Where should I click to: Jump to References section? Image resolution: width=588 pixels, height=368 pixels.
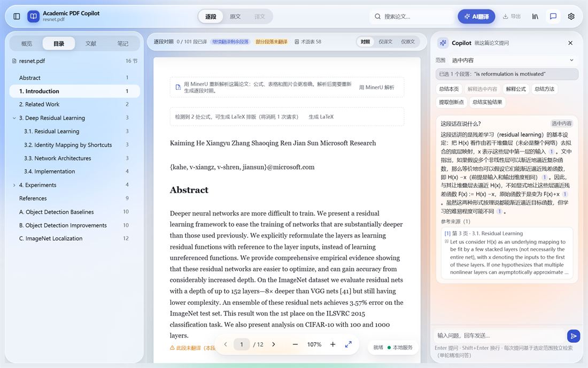click(x=75, y=198)
